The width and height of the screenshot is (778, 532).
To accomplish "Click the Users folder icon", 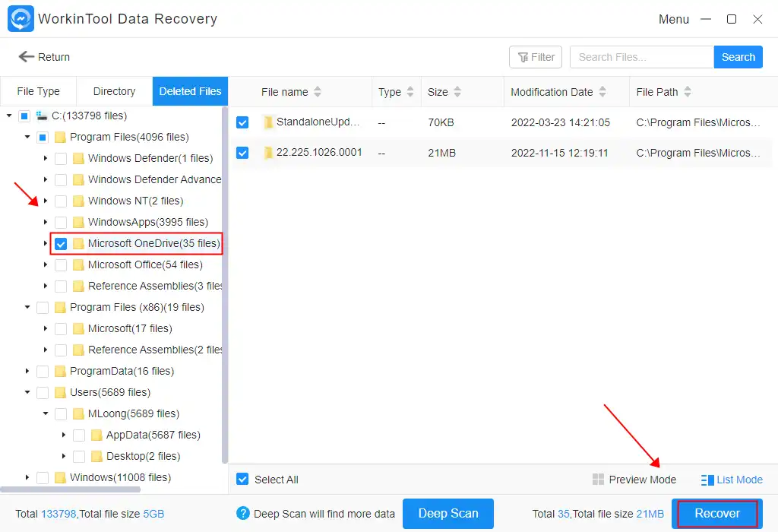I will pyautogui.click(x=60, y=392).
